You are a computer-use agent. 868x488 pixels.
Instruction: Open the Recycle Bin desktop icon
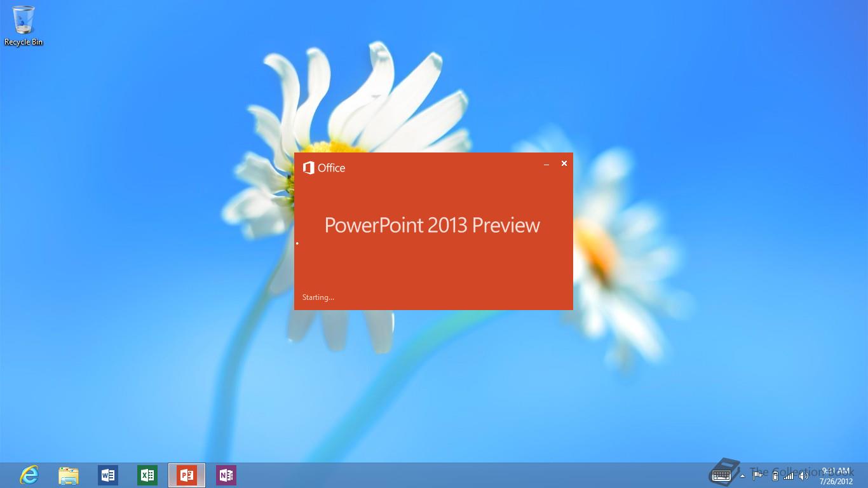click(24, 25)
